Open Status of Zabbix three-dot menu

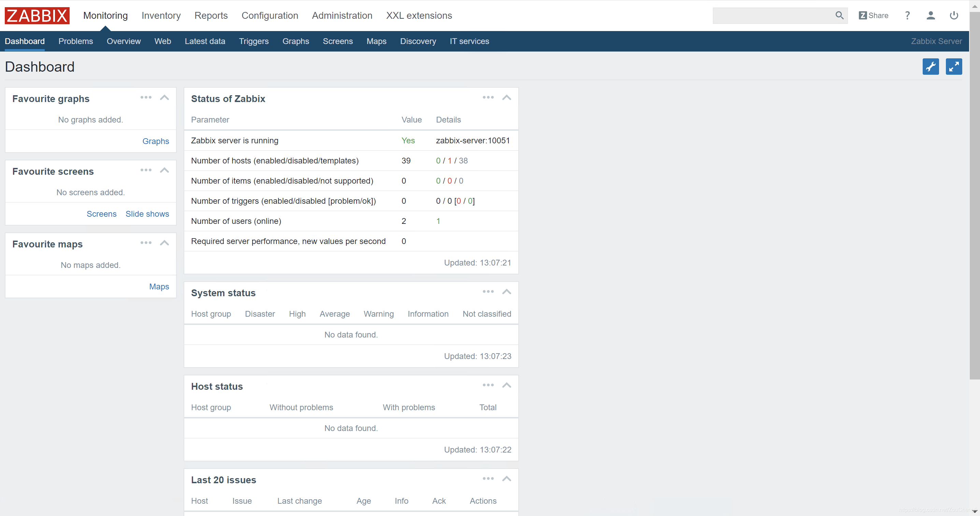click(488, 98)
